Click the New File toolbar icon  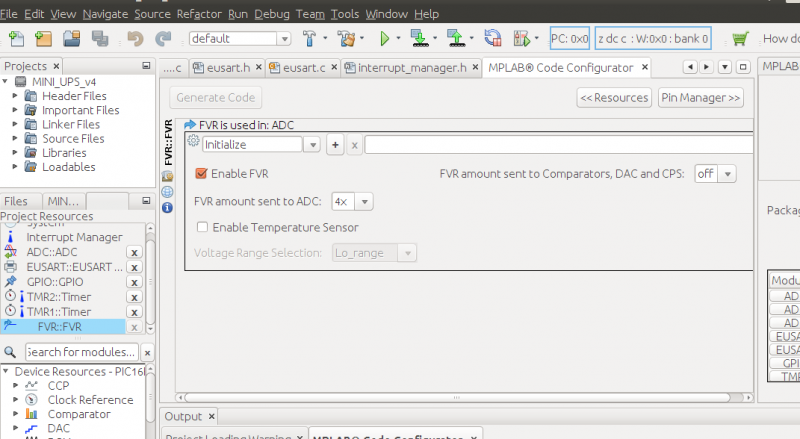(x=17, y=39)
